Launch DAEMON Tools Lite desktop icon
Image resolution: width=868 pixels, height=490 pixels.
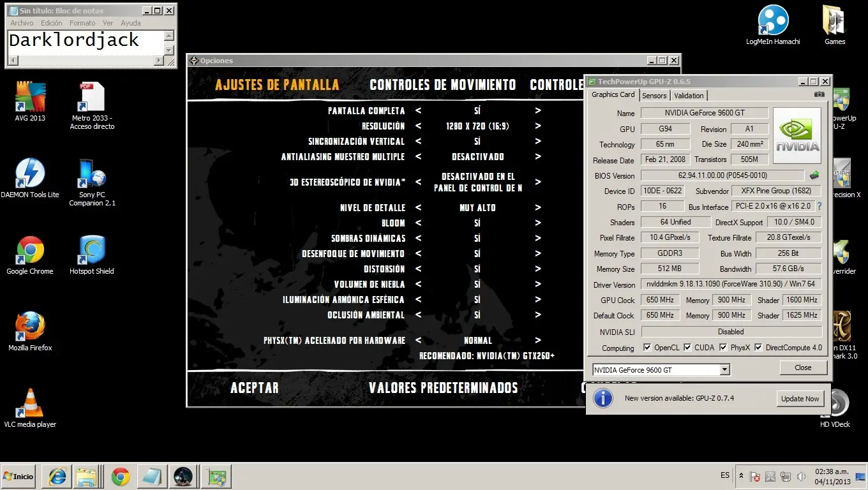(30, 174)
